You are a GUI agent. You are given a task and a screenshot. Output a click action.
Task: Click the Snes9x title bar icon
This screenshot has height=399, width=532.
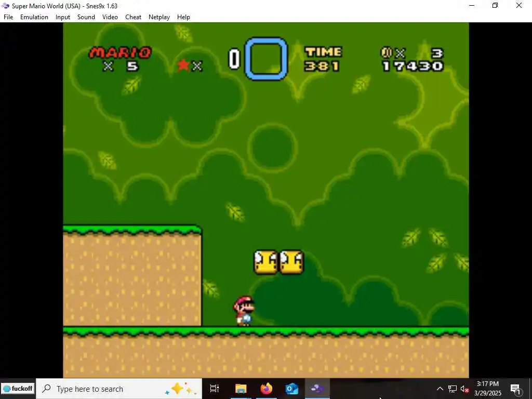(x=5, y=6)
